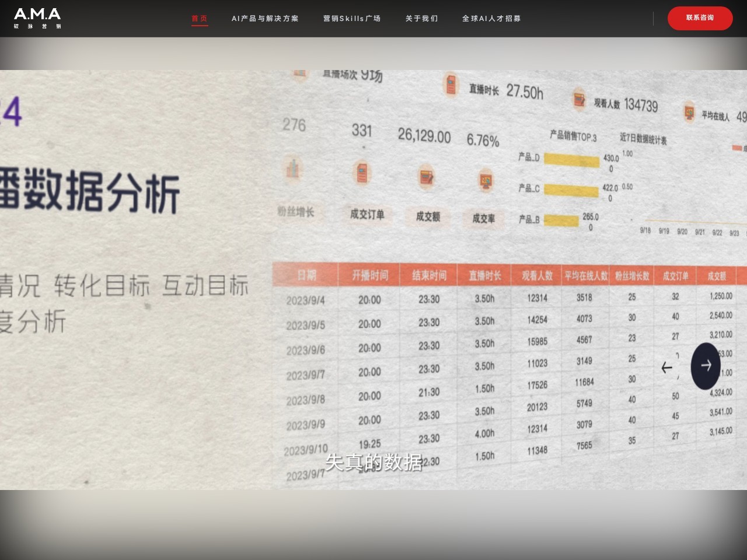The height and width of the screenshot is (560, 747).
Task: Click the red 联系咨询 button
Action: [x=700, y=18]
